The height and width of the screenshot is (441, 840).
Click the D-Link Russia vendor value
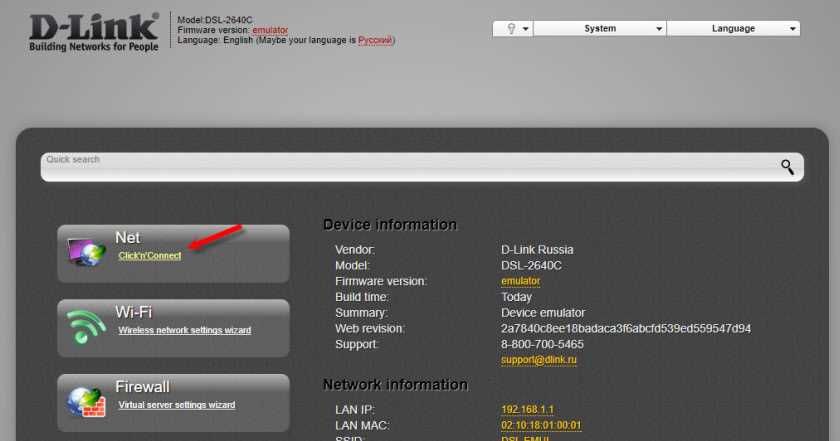(x=537, y=250)
